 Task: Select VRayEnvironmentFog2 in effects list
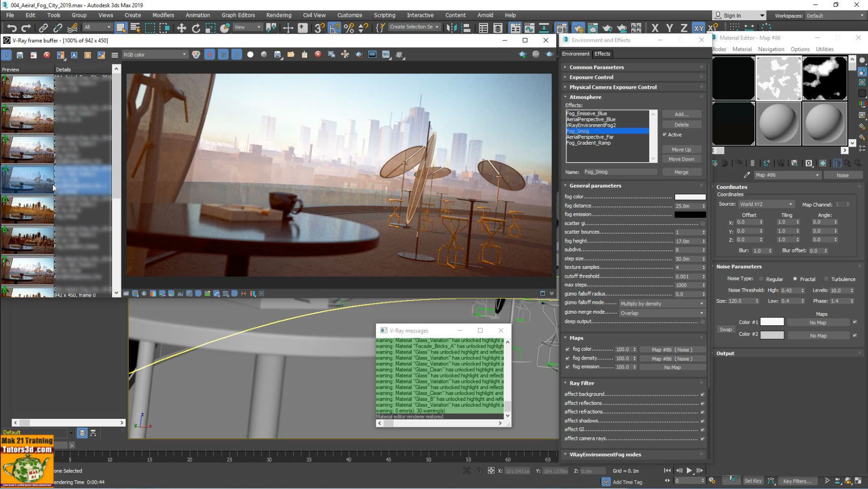(x=591, y=125)
